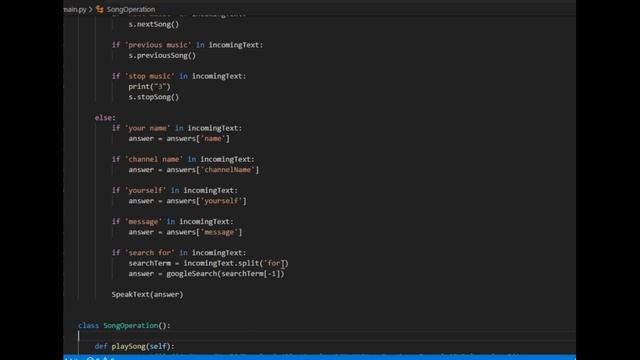Click the class symbol icon beside SongOperation breadcrumb

click(100, 9)
